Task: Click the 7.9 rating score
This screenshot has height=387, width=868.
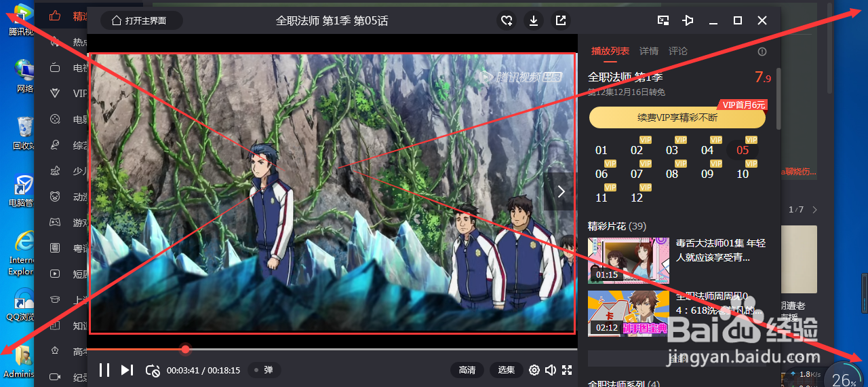Action: [763, 77]
